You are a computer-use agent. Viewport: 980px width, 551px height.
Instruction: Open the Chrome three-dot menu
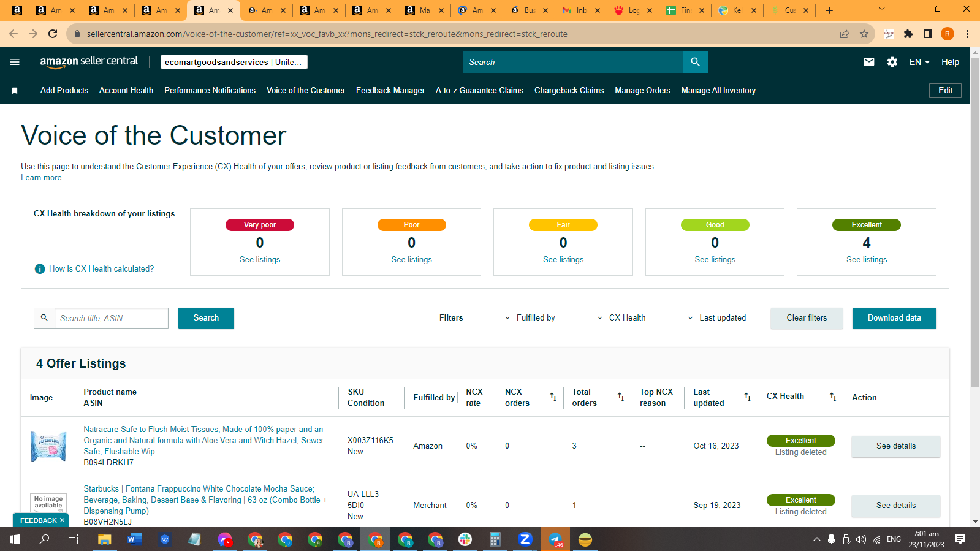[x=967, y=34]
